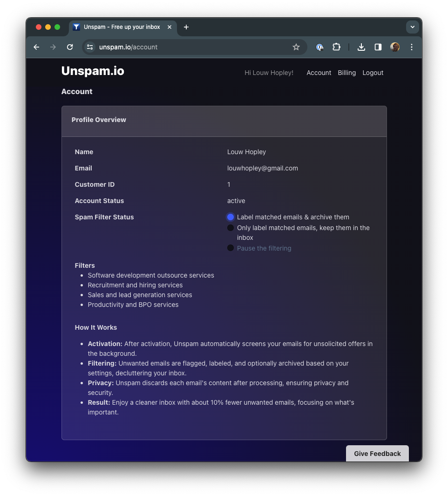Select the Unspam - Free up your inbox tab

tap(122, 27)
